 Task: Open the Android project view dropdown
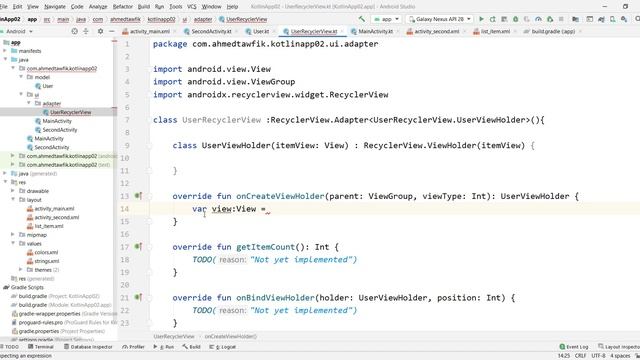coord(18,31)
